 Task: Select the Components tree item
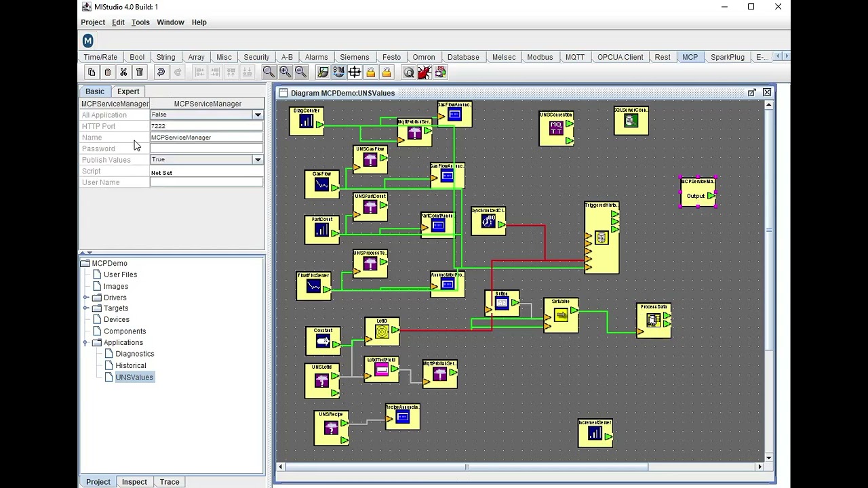125,331
